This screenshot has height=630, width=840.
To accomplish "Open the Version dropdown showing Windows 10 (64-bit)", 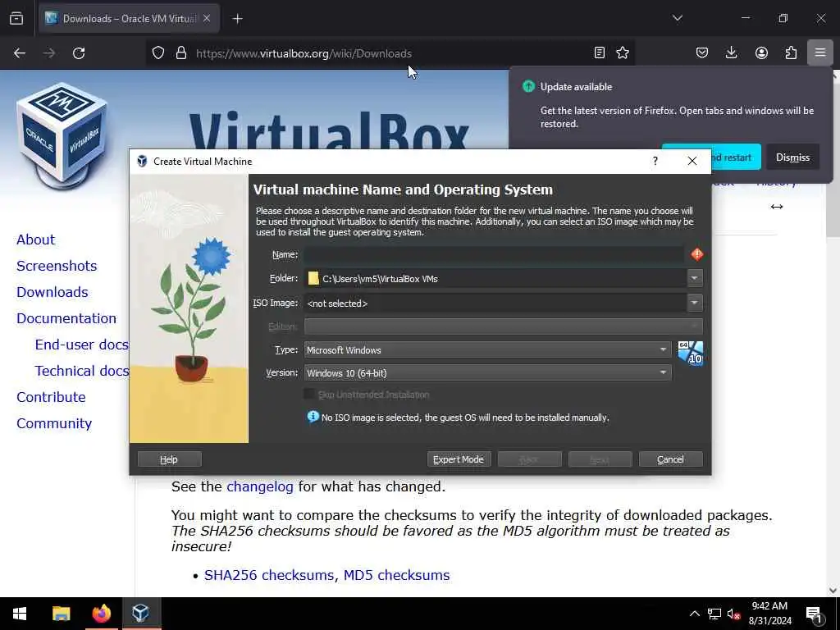I will click(487, 373).
